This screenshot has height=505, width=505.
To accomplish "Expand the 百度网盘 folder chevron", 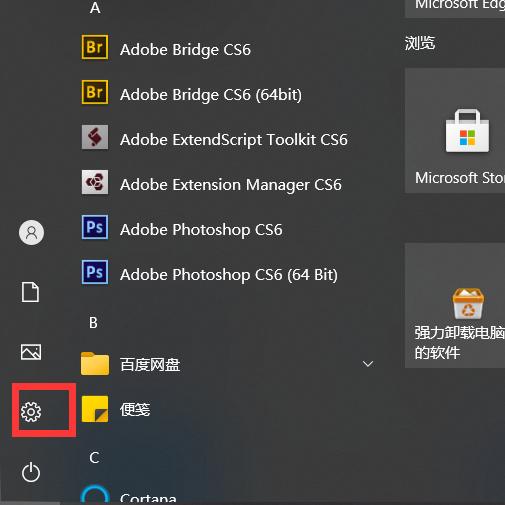I will point(368,364).
